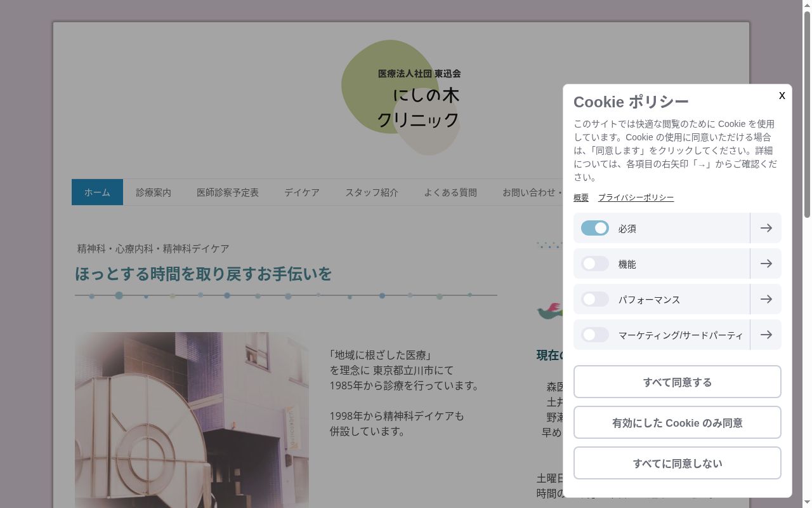The width and height of the screenshot is (812, 508).
Task: Click 有効にした Cookie のみ同意 button
Action: tap(678, 422)
